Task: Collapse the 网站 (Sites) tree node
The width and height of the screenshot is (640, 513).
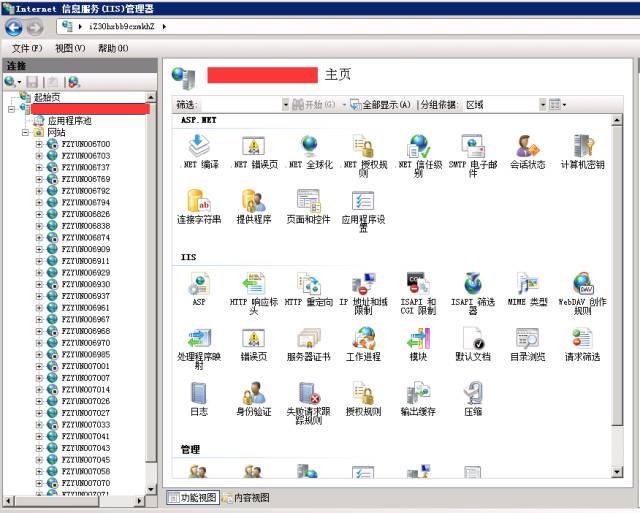Action: pyautogui.click(x=26, y=132)
